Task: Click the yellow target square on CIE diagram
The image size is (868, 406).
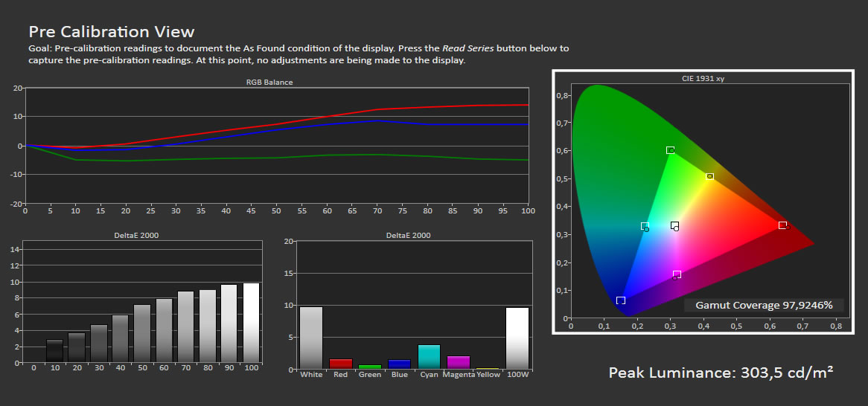Action: [x=709, y=177]
